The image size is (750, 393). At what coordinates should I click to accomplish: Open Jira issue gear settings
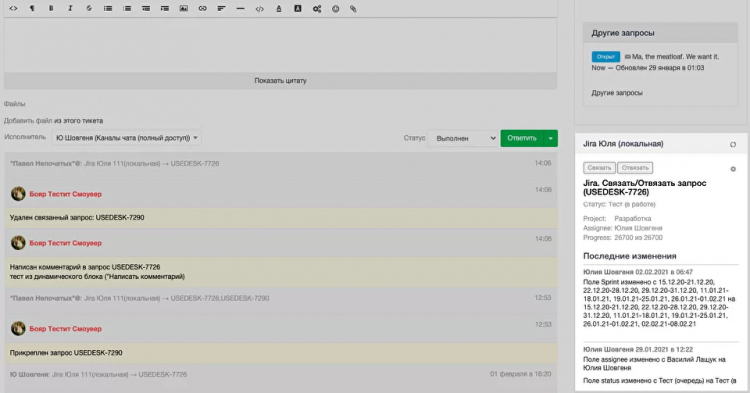click(x=733, y=169)
